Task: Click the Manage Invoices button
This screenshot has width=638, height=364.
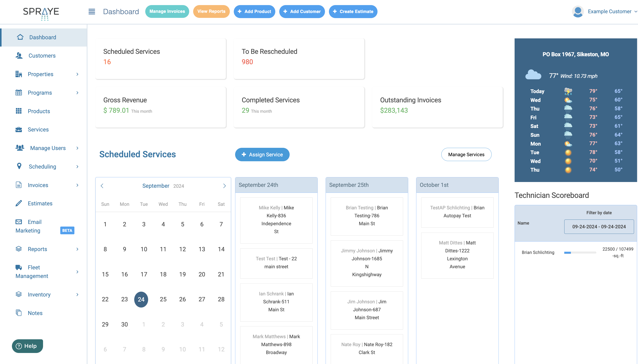Action: tap(167, 11)
